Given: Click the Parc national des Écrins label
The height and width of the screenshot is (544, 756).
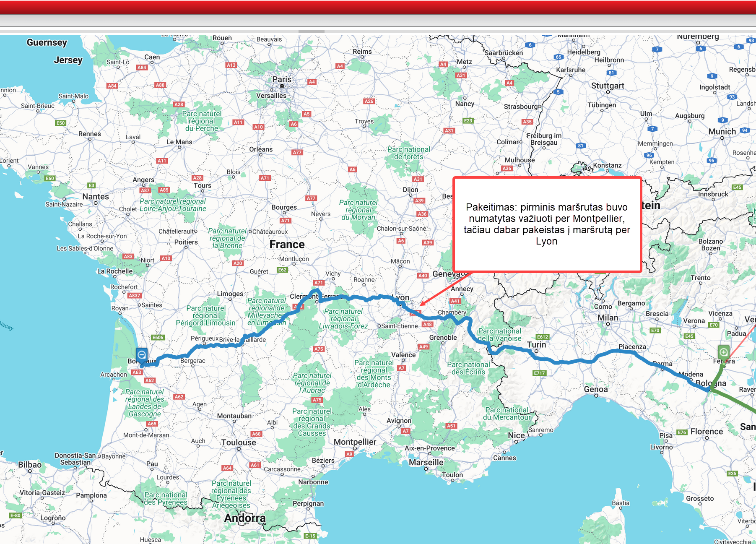Looking at the screenshot, I should 468,368.
